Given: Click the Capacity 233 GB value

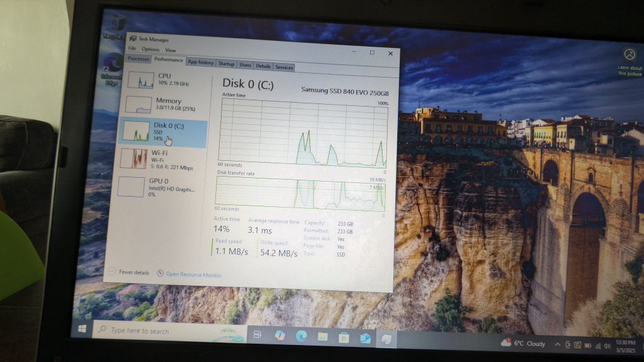Looking at the screenshot, I should [x=345, y=224].
